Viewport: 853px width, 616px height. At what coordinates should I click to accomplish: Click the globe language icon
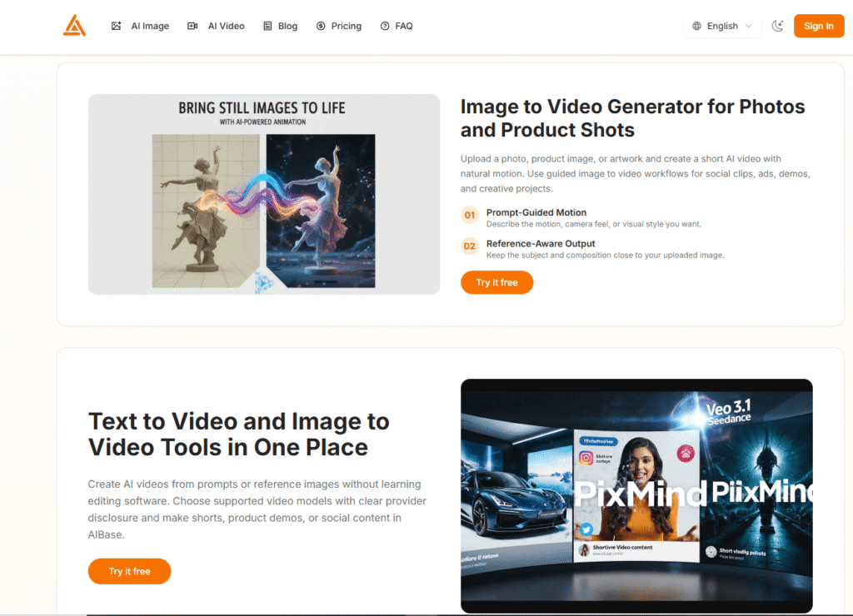coord(697,26)
